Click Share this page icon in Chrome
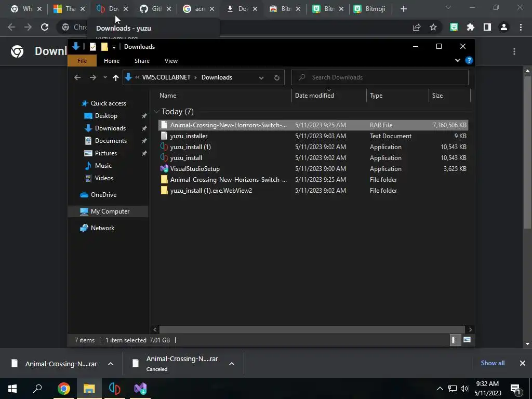Screen dimensions: 532x399 [x=417, y=27]
